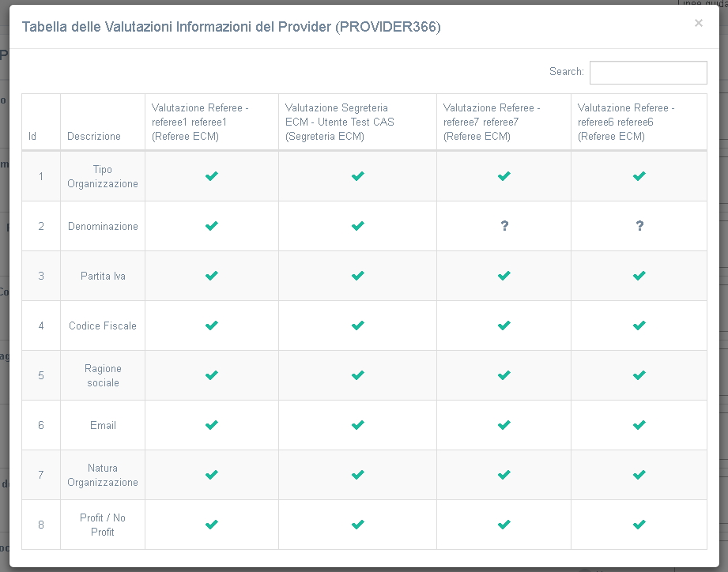This screenshot has width=728, height=572.
Task: Focus the Search input field
Action: 648,72
